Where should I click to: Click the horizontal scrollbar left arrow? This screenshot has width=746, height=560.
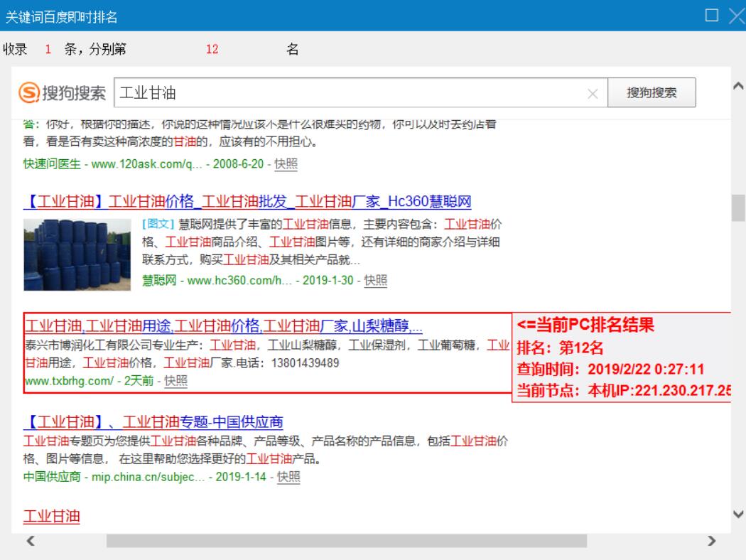(31, 541)
